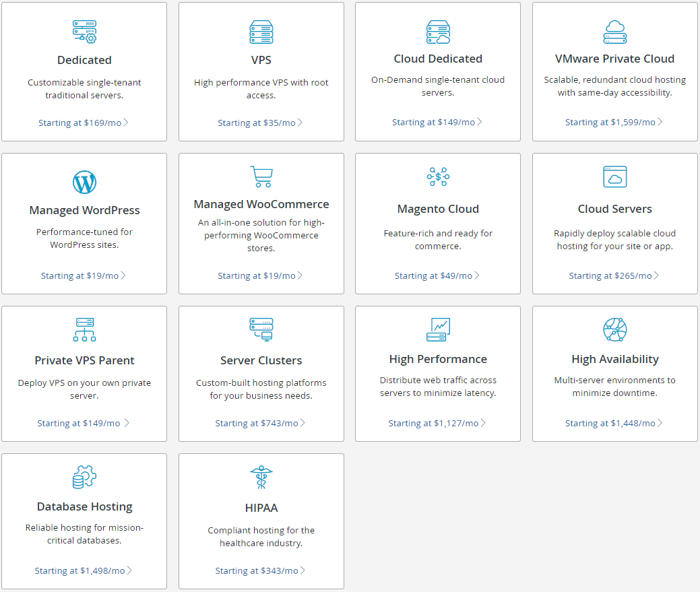Click 'Distribute web traffic across servers' text
This screenshot has height=592, width=700.
[x=438, y=387]
